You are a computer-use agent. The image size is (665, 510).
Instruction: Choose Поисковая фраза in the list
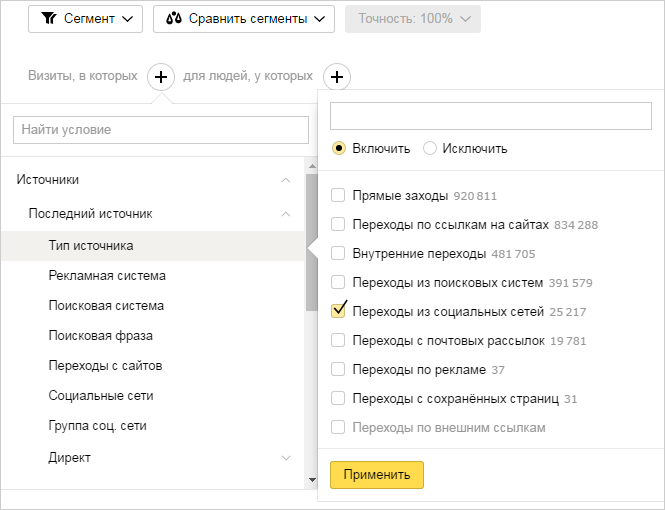pyautogui.click(x=100, y=336)
